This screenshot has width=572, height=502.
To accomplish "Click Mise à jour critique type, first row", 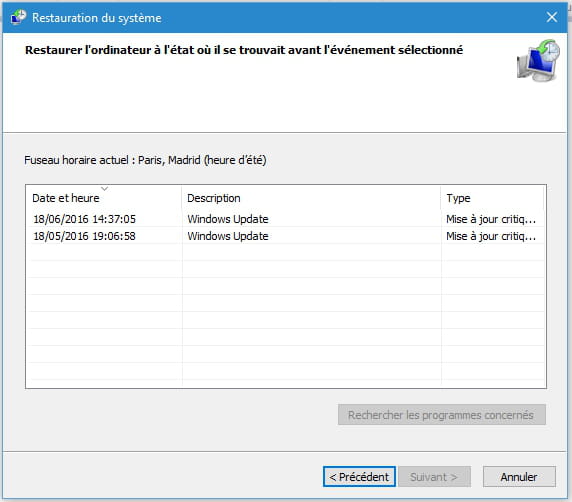I will point(491,219).
